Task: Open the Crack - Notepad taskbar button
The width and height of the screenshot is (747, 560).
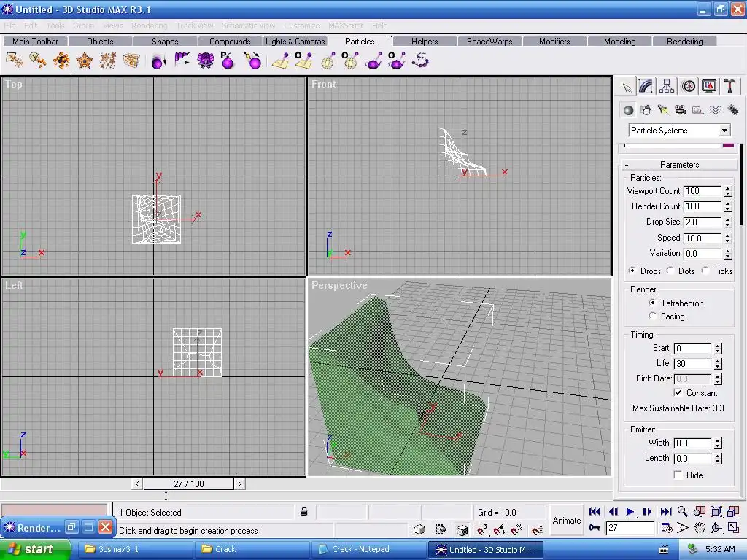Action: (368, 549)
